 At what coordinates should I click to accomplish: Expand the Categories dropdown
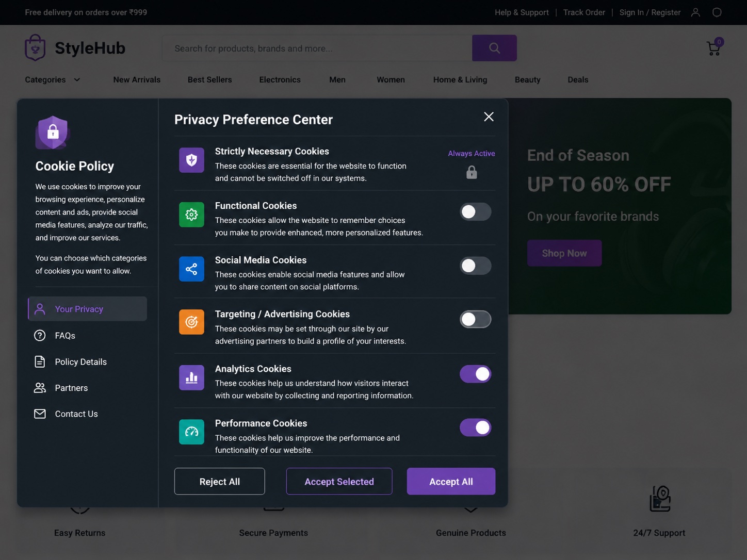pos(53,79)
